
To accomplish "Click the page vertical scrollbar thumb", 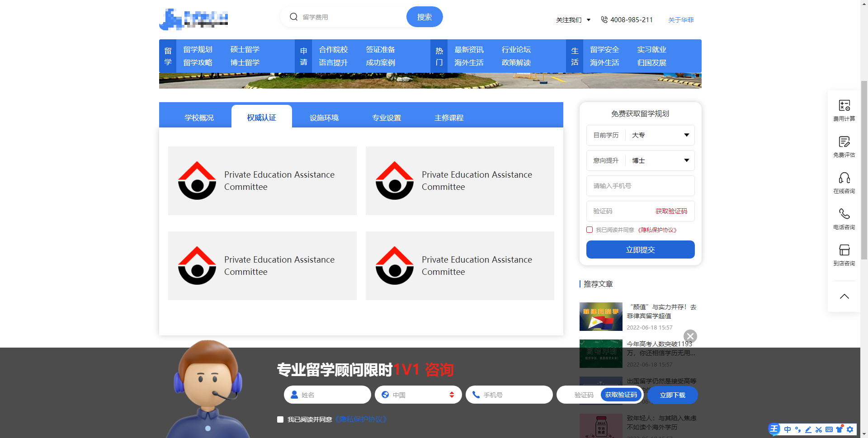I will (864, 170).
